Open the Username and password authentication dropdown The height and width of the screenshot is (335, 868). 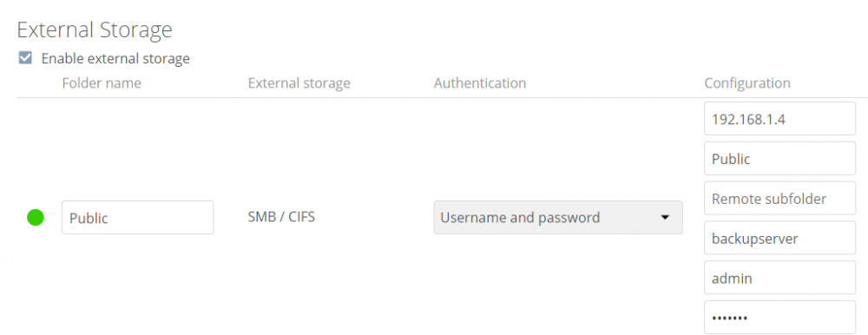point(558,217)
